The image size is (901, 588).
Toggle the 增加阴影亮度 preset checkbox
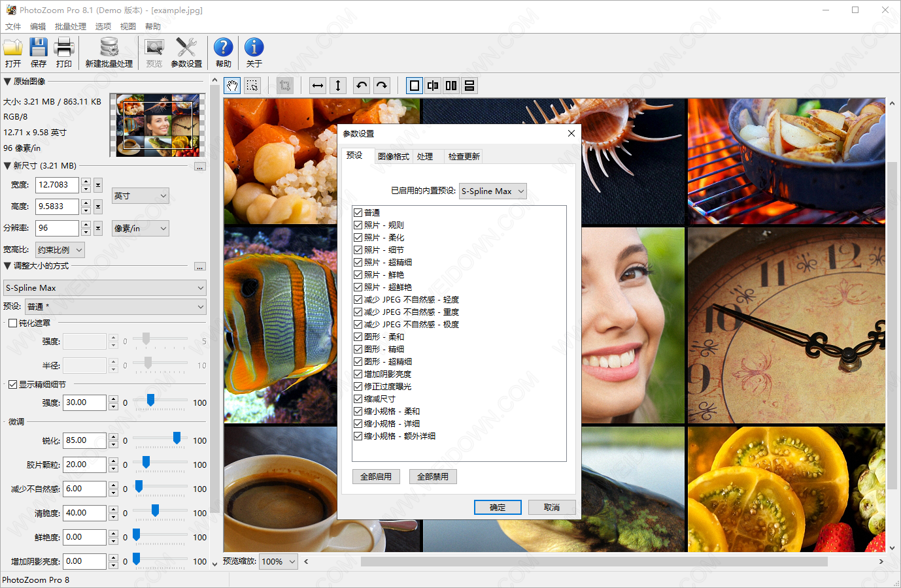pyautogui.click(x=358, y=374)
